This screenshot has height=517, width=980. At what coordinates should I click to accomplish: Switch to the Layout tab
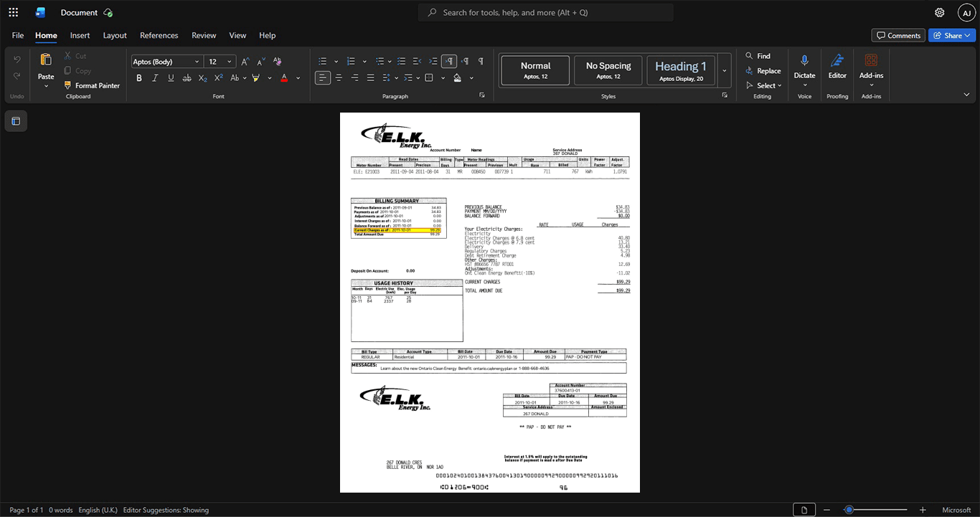pos(115,35)
